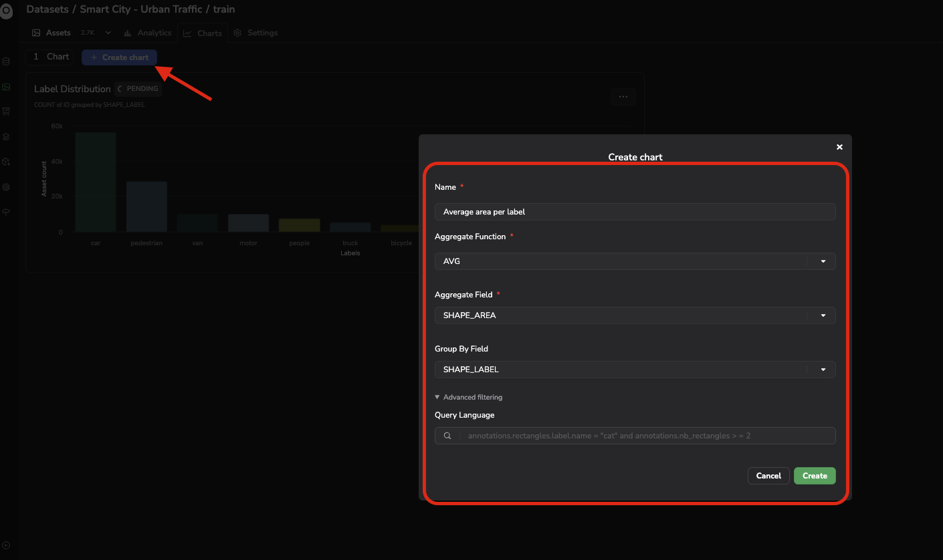Click the motor bar in the chart
Image resolution: width=943 pixels, height=560 pixels.
click(248, 223)
